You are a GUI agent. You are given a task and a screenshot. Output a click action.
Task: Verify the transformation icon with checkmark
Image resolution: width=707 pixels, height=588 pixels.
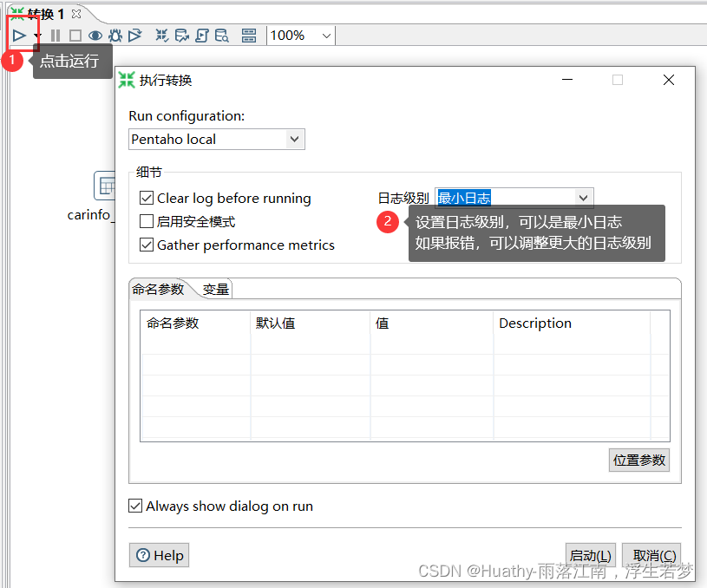[162, 36]
